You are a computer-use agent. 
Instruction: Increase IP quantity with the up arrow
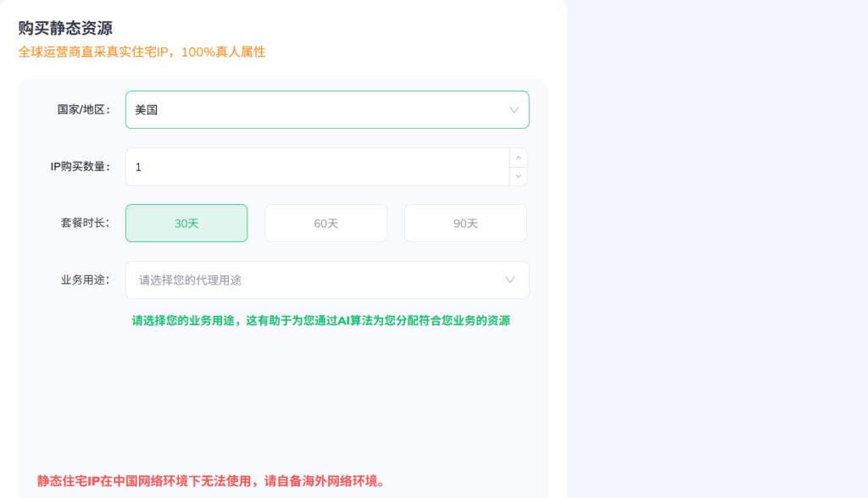tap(518, 158)
